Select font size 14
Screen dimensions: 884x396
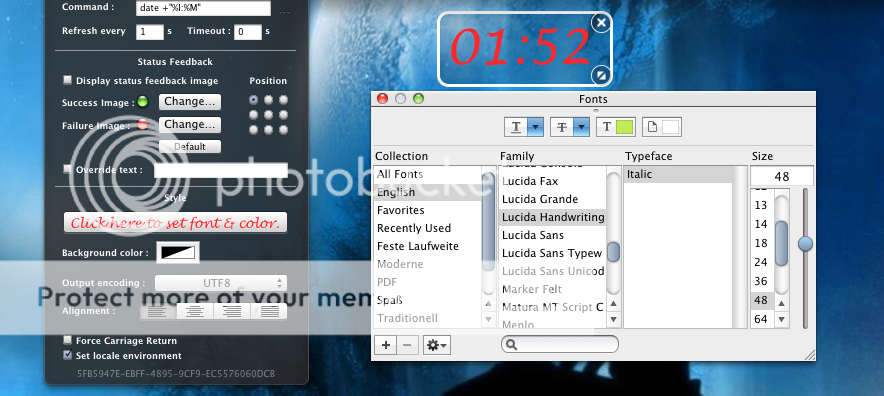[761, 224]
